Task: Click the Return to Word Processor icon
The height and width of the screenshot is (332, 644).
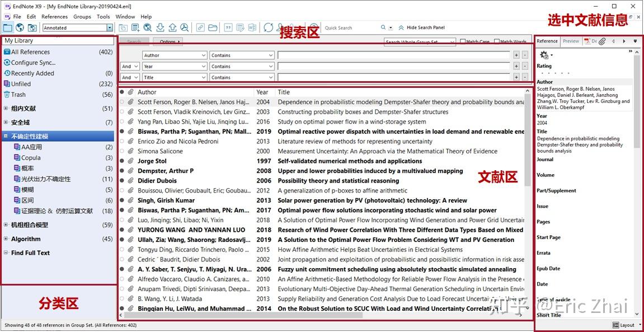Action: point(252,27)
